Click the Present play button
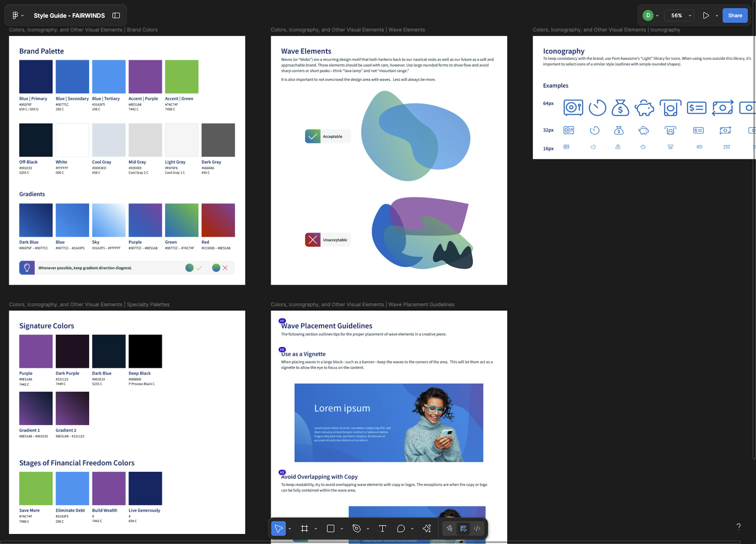The width and height of the screenshot is (756, 544). pyautogui.click(x=706, y=15)
